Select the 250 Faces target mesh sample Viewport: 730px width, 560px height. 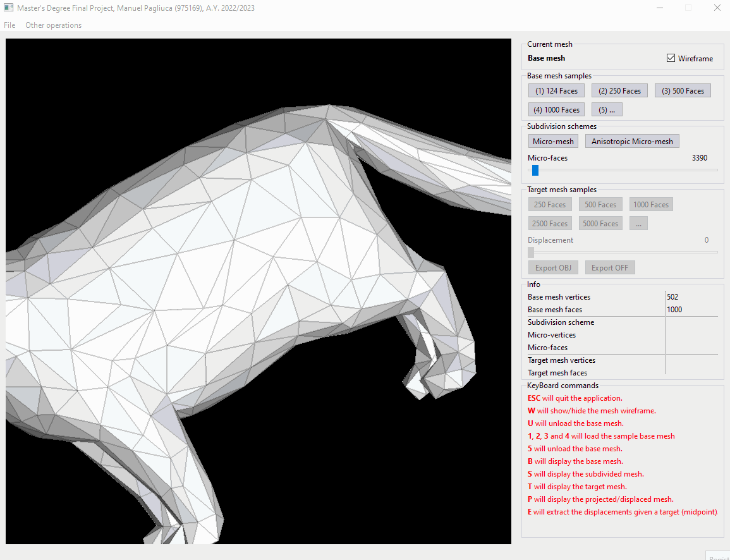coord(549,204)
